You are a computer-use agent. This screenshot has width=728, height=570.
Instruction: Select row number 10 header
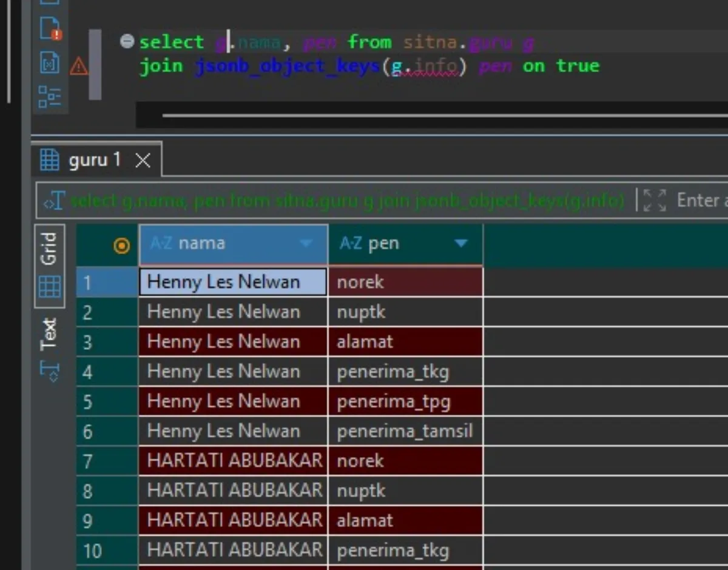coord(107,551)
